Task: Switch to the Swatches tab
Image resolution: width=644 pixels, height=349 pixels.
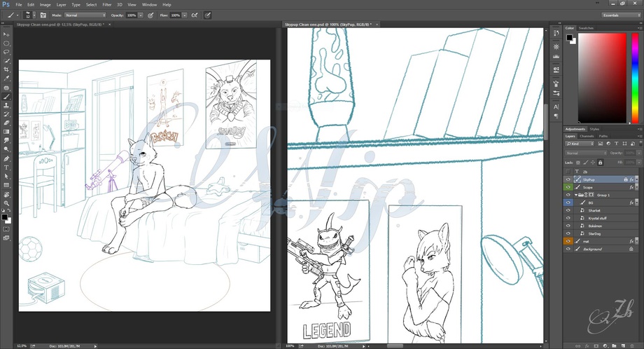Action: pos(586,28)
